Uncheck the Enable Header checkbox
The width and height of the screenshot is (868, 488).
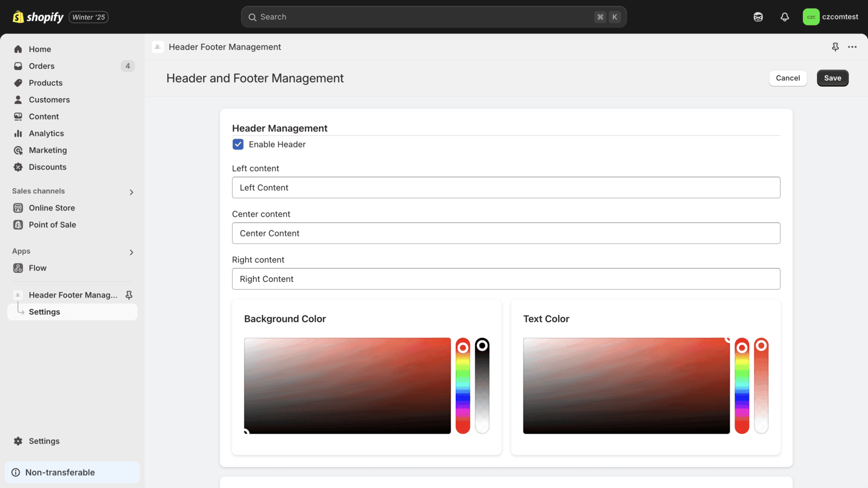click(x=238, y=144)
